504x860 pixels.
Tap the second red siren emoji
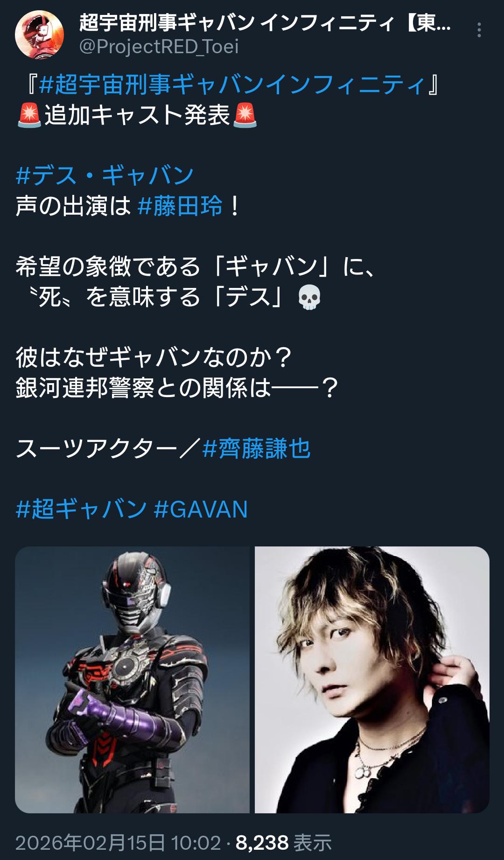245,115
